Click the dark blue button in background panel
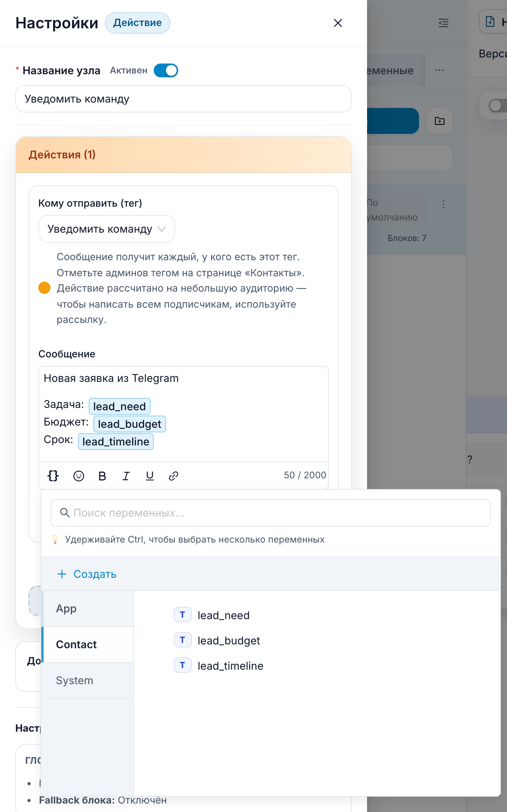This screenshot has width=507, height=812. pyautogui.click(x=393, y=121)
